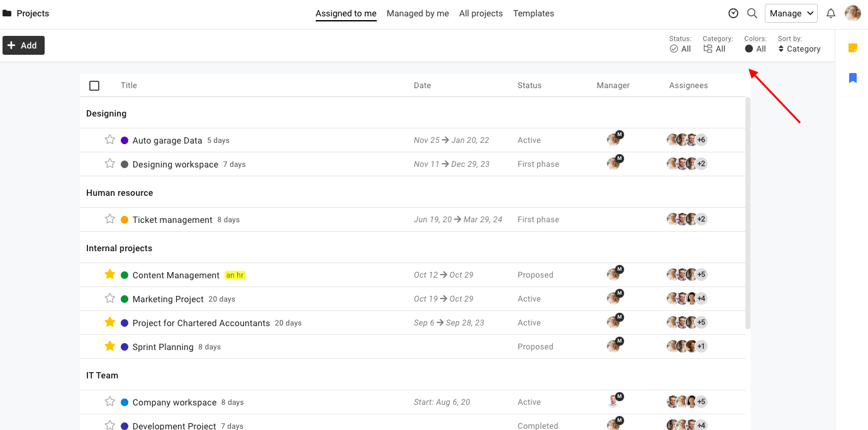Viewport: 868px width, 430px height.
Task: Click the search magnifier icon
Action: (x=752, y=13)
